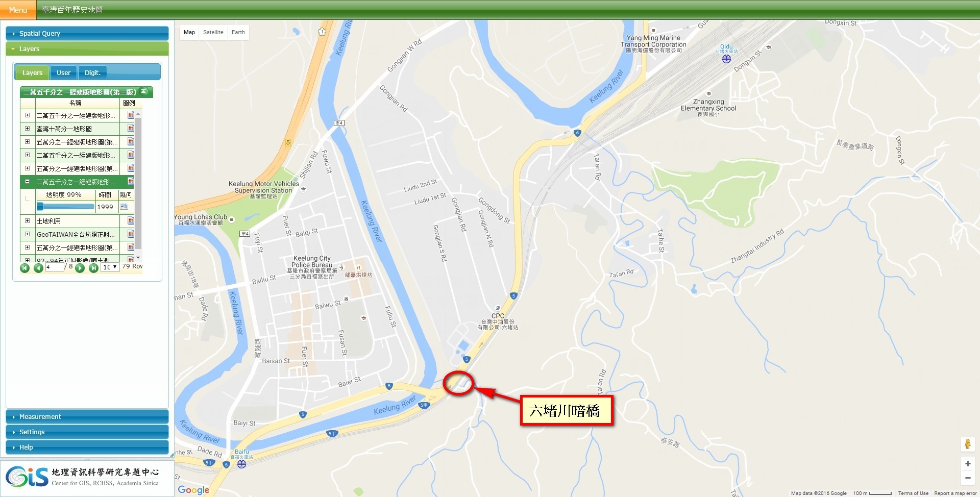Go to the next layer list page

click(x=80, y=268)
